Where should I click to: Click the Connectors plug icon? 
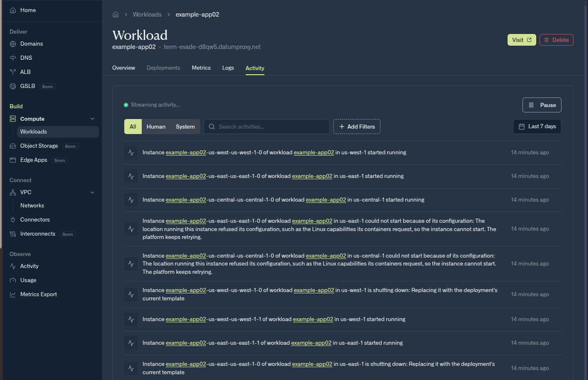coord(13,220)
